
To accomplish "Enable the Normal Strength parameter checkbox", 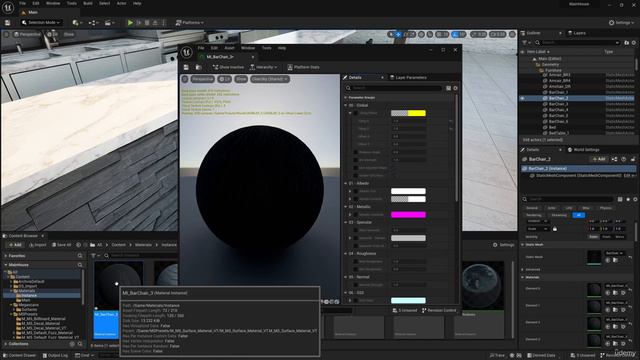I will pyautogui.click(x=356, y=285).
